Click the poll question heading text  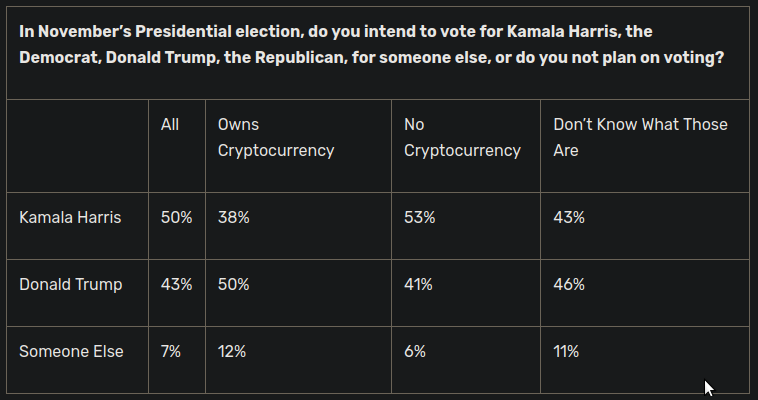tap(372, 44)
